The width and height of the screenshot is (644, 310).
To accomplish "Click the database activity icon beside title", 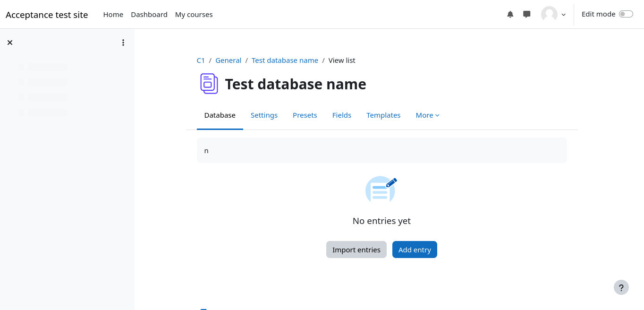I will pyautogui.click(x=209, y=84).
